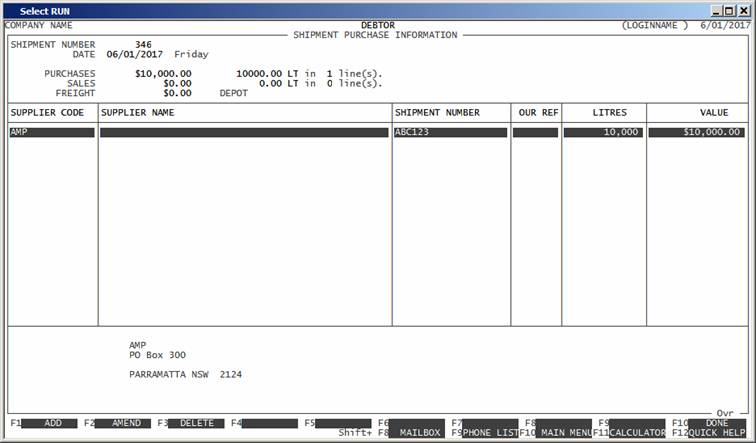Click the date 06/01/2017 field
This screenshot has width=756, height=443.
pyautogui.click(x=135, y=54)
